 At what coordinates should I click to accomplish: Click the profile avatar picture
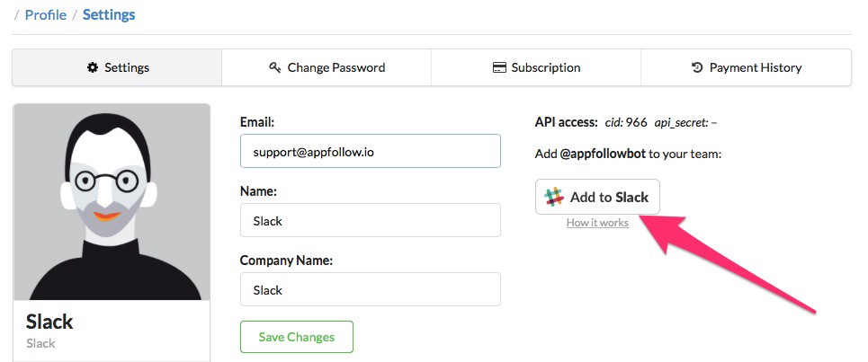pyautogui.click(x=112, y=202)
